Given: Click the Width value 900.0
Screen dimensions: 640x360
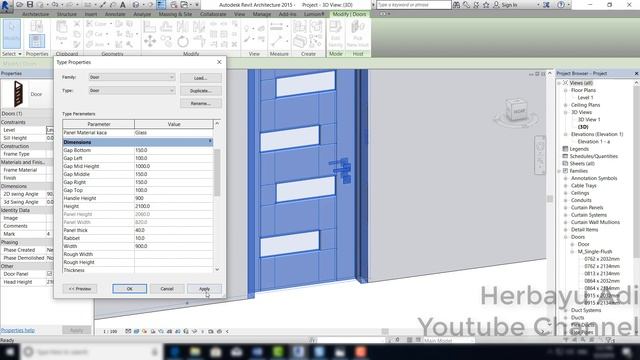Looking at the screenshot, I should click(x=173, y=246).
